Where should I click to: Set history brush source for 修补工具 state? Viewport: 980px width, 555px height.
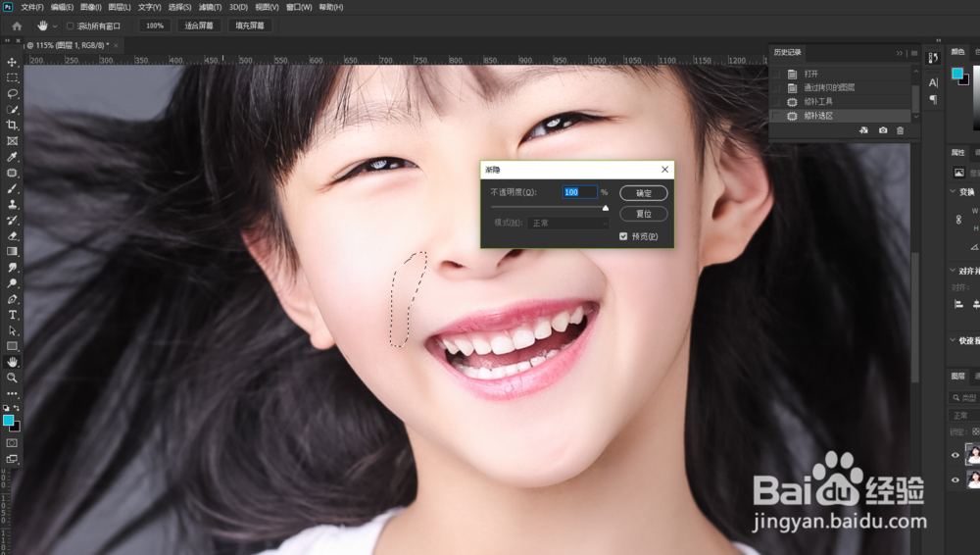(x=775, y=101)
